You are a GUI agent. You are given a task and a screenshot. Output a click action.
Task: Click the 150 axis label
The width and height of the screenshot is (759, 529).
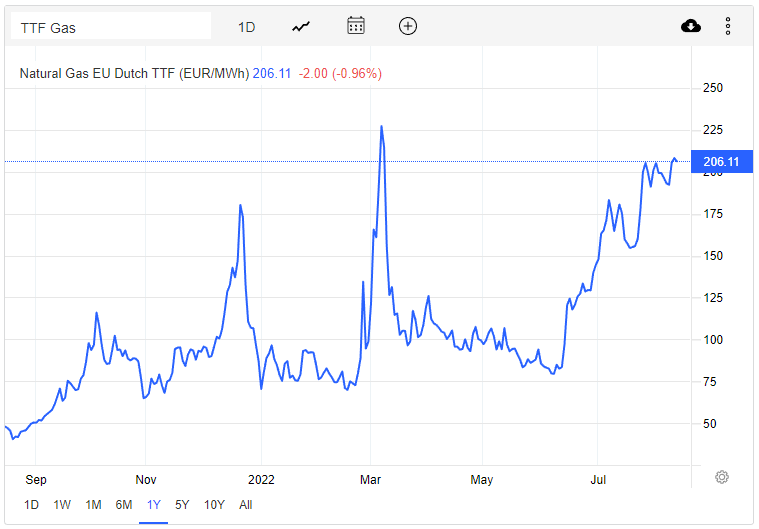pos(713,256)
